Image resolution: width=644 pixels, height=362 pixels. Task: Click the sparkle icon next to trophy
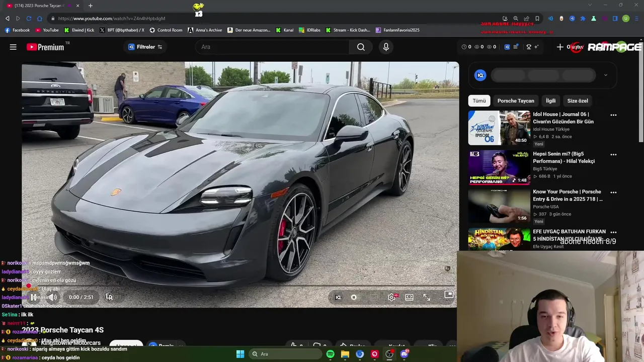(536, 47)
